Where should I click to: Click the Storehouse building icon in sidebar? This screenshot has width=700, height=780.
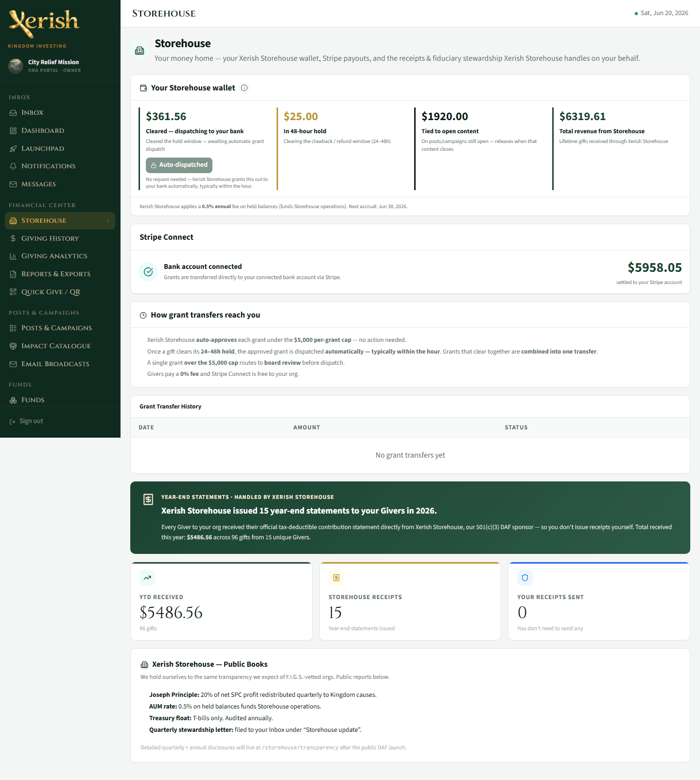click(13, 221)
